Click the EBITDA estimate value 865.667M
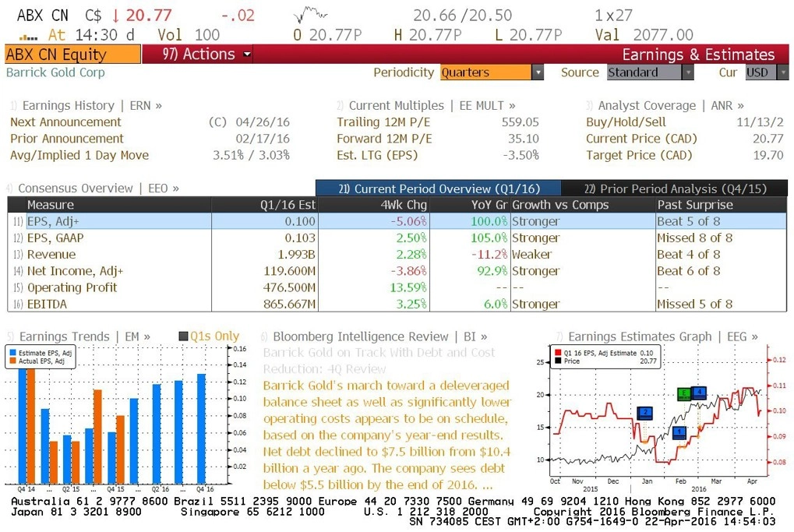The height and width of the screenshot is (532, 794). [x=289, y=304]
